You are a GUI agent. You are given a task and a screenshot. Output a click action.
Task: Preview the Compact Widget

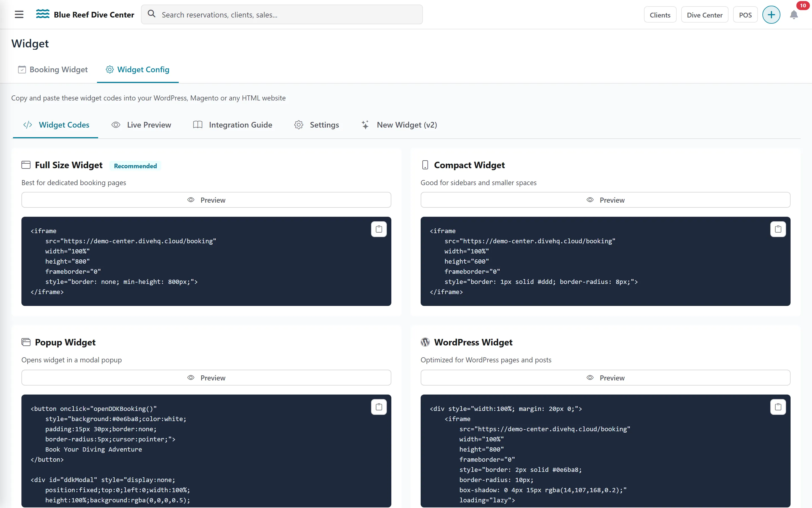(605, 200)
